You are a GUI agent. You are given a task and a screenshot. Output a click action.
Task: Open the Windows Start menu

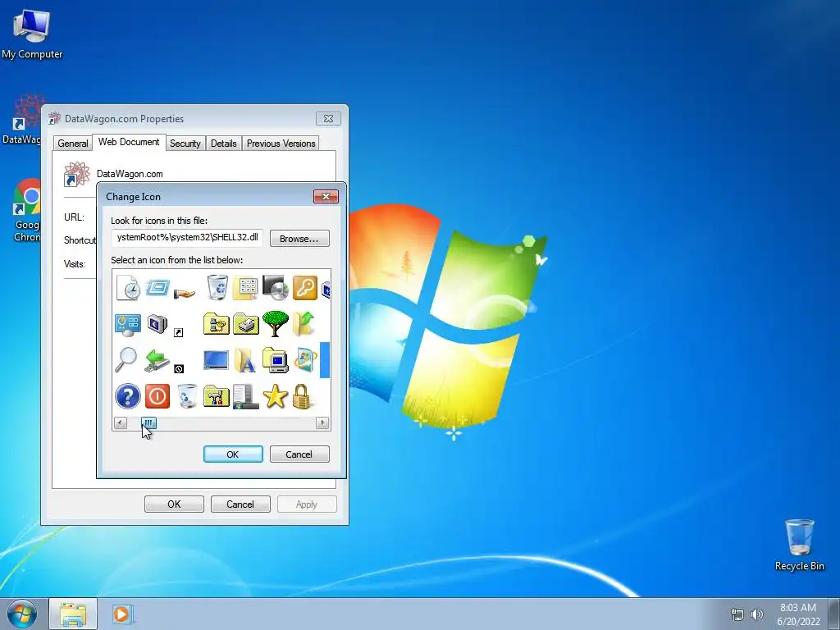(x=21, y=614)
